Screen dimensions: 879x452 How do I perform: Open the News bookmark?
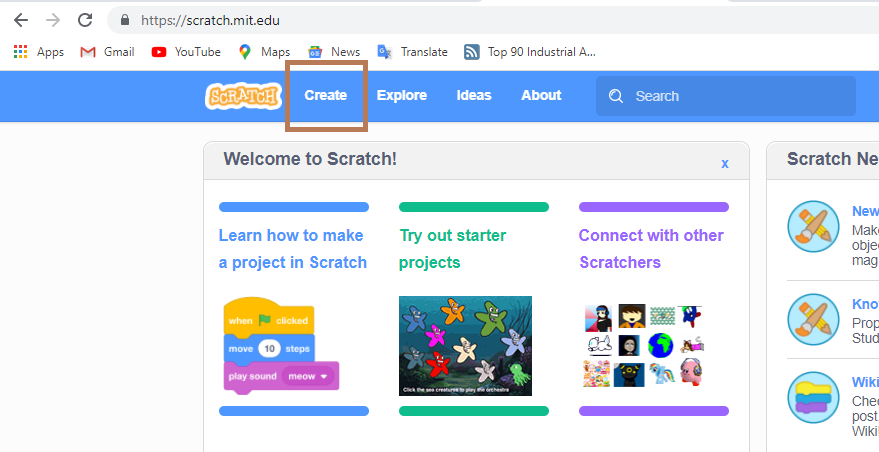(x=334, y=52)
